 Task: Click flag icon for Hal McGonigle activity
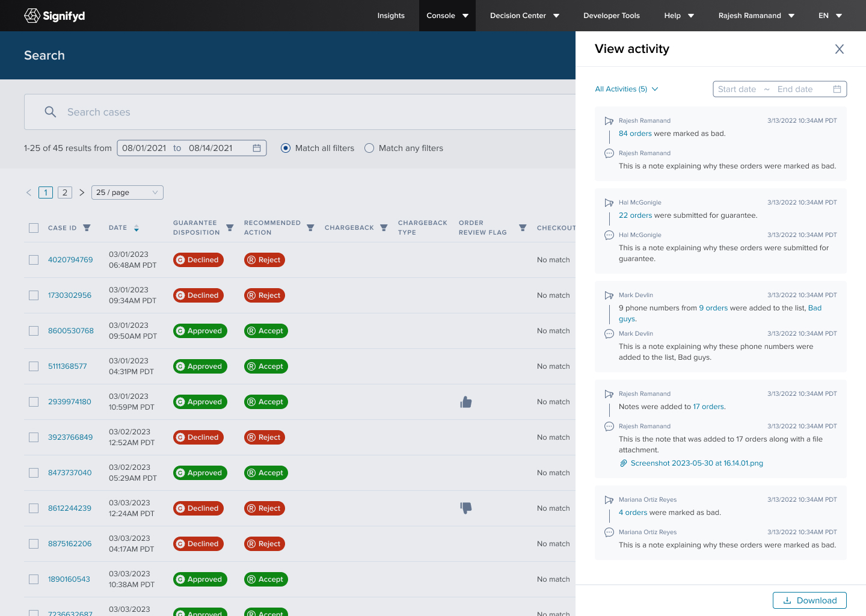[609, 203]
